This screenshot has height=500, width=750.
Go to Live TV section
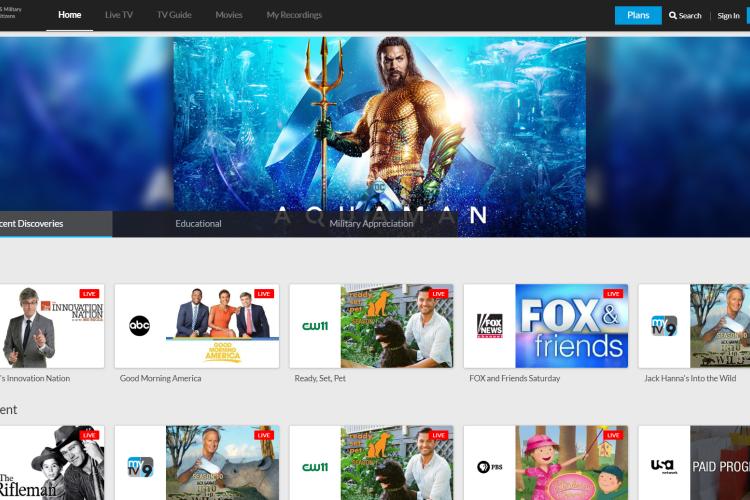pyautogui.click(x=119, y=15)
